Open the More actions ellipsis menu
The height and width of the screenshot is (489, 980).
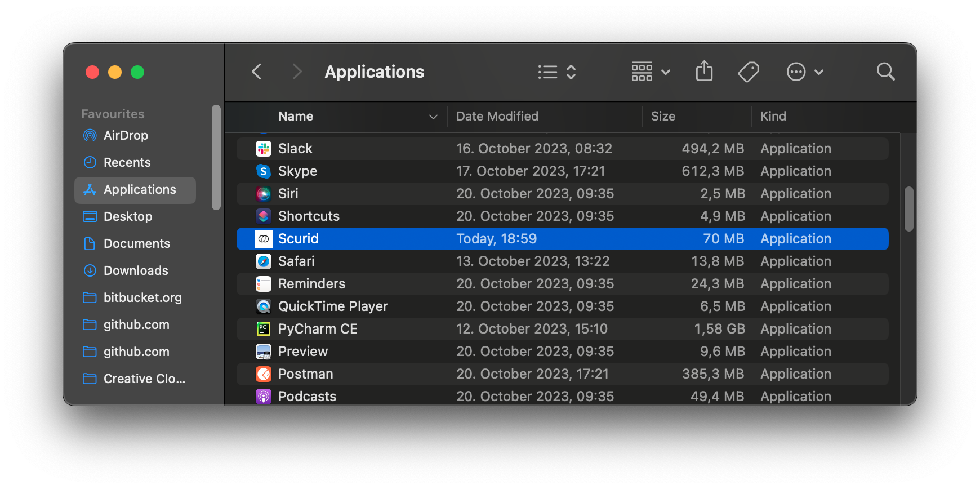click(x=804, y=72)
